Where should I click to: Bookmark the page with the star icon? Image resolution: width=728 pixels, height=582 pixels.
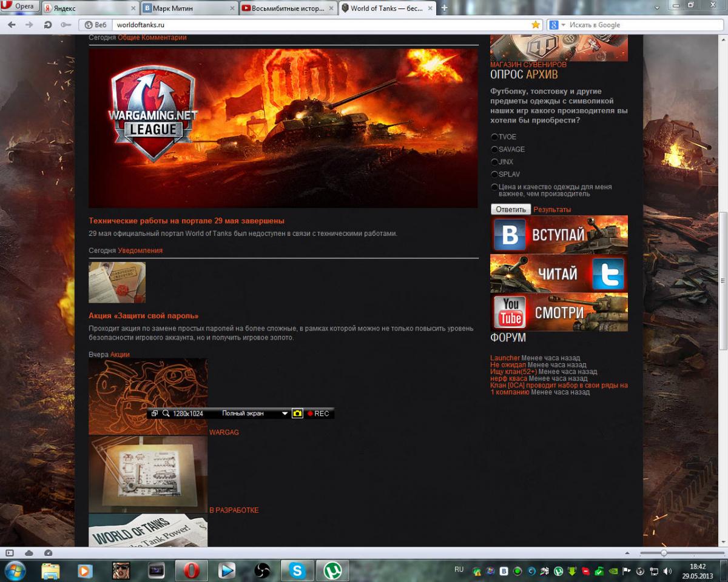pyautogui.click(x=536, y=25)
